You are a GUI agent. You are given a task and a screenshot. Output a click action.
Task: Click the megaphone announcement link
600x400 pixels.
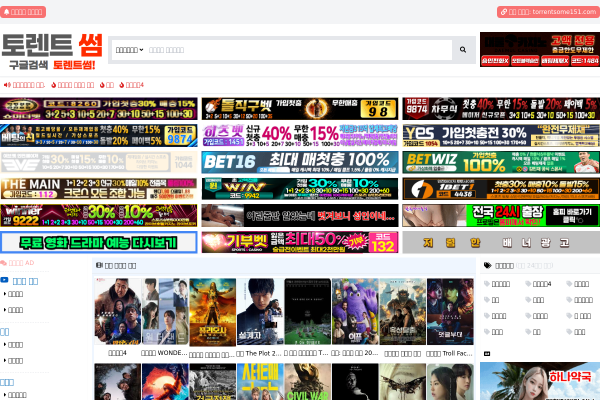click(x=24, y=85)
